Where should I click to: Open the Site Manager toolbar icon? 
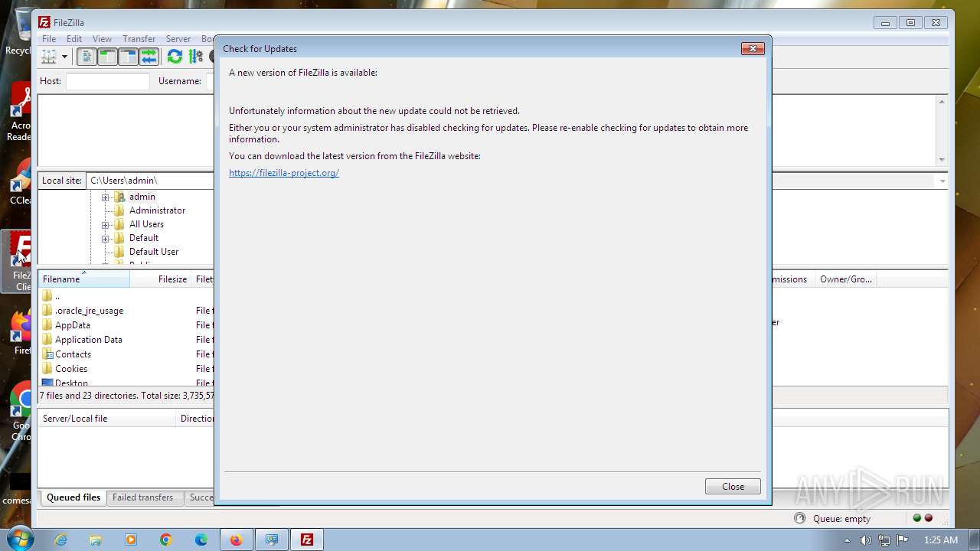50,57
